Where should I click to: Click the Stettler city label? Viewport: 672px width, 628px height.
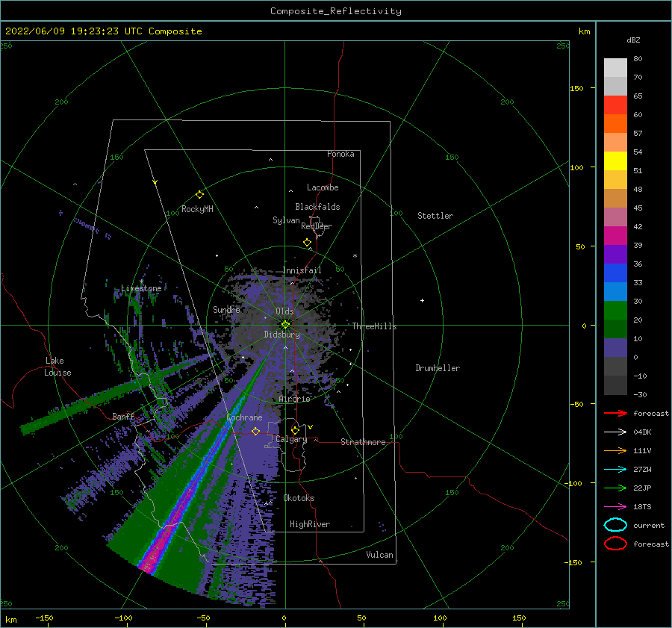[435, 216]
